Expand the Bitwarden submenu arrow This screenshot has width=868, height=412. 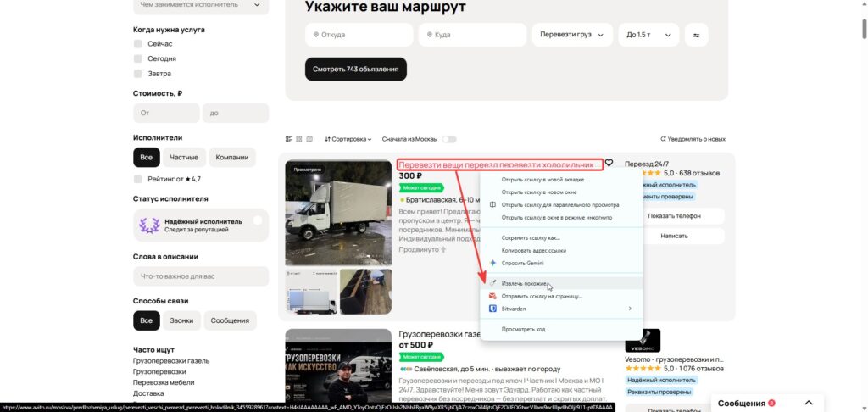(630, 309)
